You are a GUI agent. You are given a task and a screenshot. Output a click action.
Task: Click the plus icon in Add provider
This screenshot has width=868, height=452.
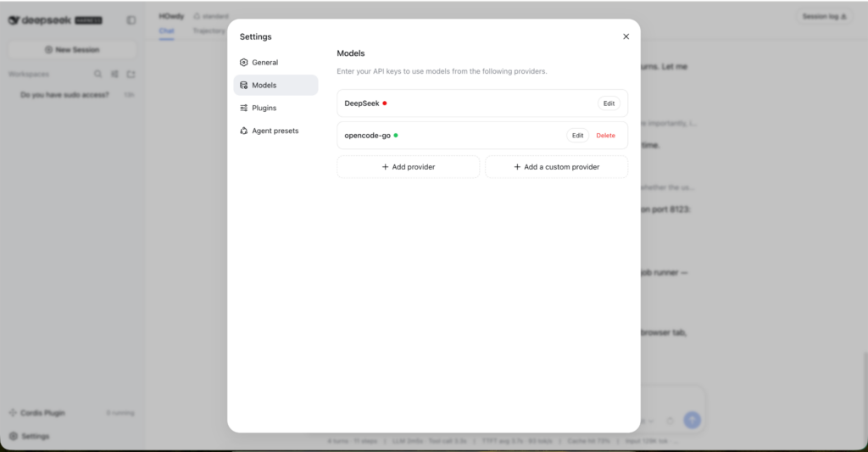click(x=386, y=167)
